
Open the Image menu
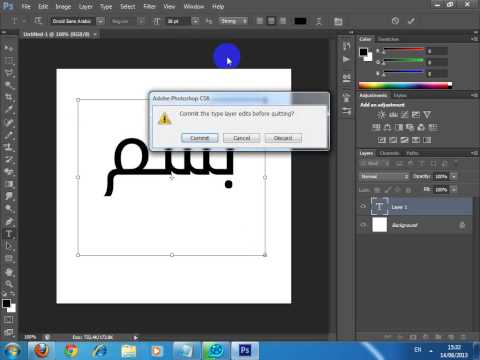[63, 6]
